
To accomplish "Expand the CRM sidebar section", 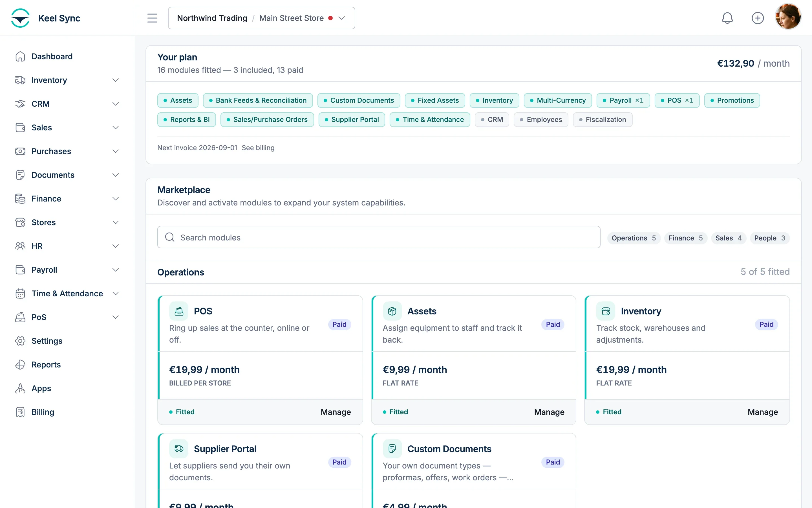I will point(115,104).
